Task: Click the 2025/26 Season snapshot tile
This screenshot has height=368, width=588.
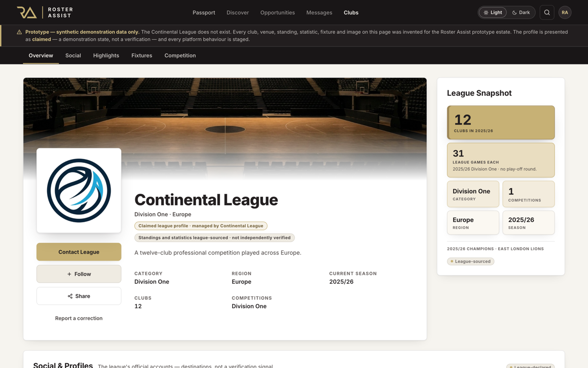Action: pos(529,223)
